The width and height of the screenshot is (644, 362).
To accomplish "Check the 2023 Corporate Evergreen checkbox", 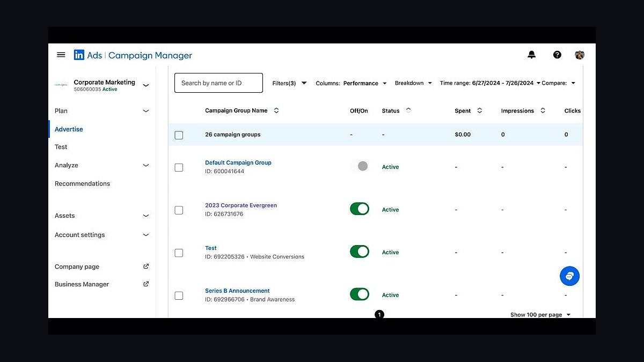I will click(x=179, y=210).
